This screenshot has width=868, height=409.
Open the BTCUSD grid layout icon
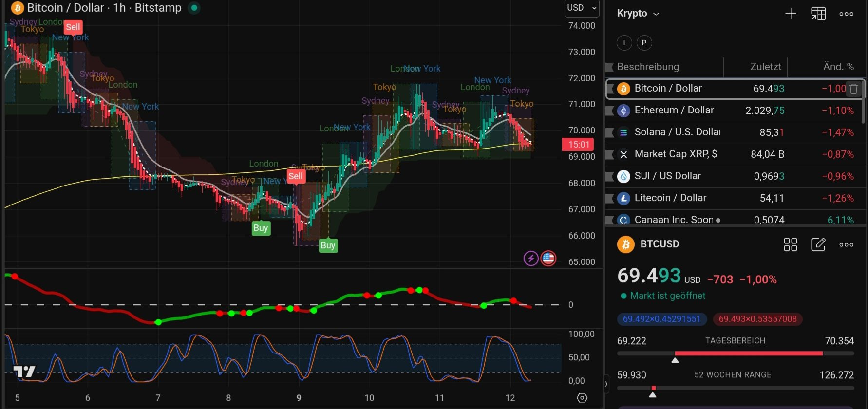[x=790, y=244]
